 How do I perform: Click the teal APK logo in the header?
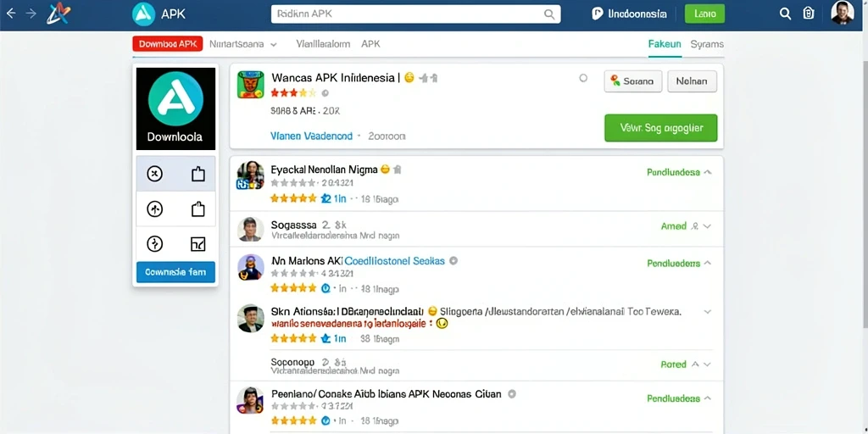[143, 14]
